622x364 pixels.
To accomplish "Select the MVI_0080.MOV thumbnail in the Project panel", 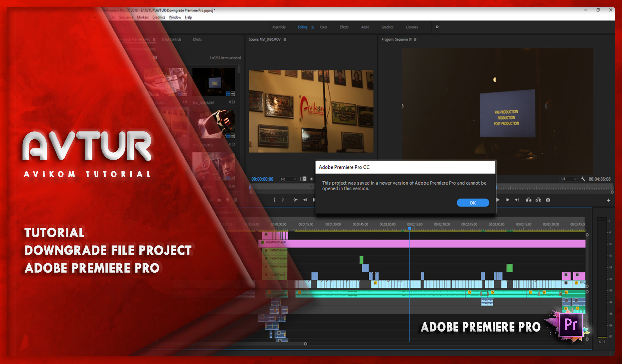I will click(x=214, y=82).
